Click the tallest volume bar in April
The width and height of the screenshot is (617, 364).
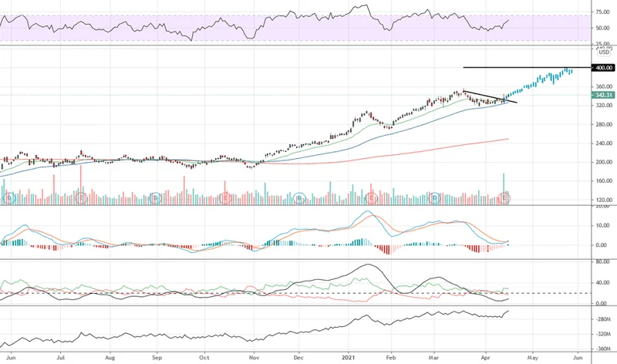point(504,184)
